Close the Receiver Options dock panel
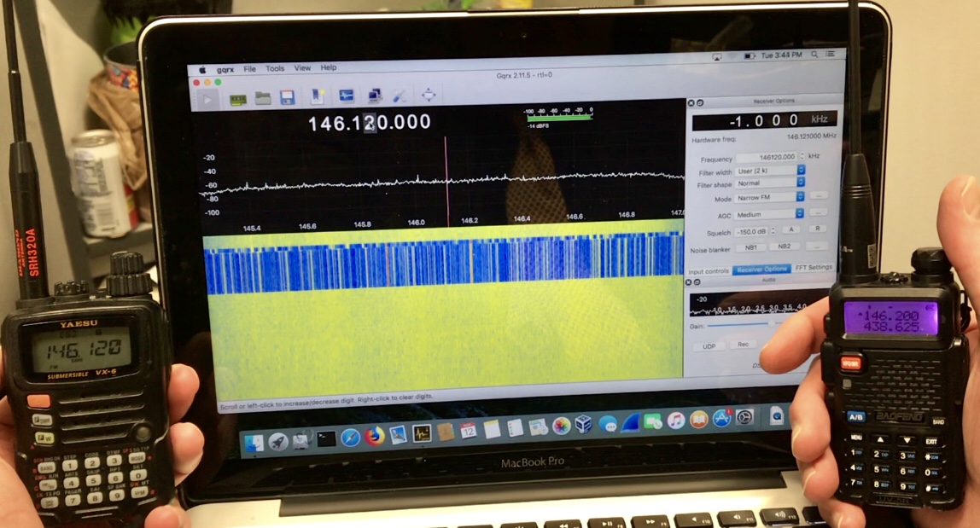This screenshot has height=528, width=980. click(691, 103)
